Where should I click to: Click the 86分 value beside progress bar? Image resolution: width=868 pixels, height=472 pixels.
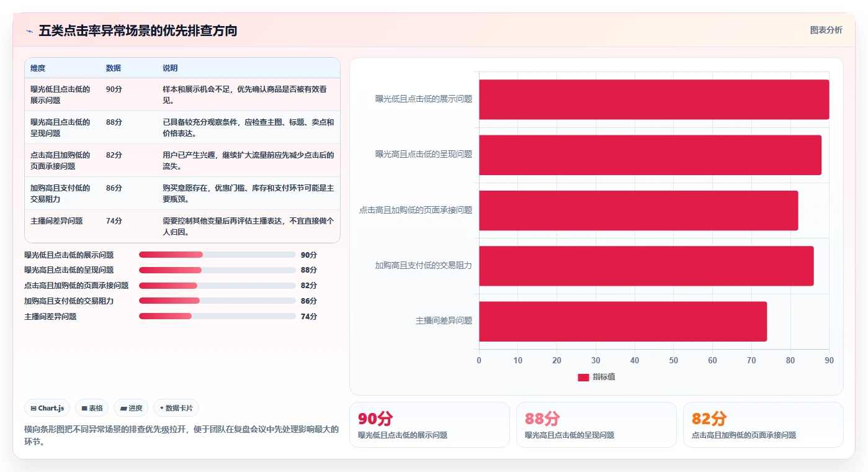pos(309,301)
